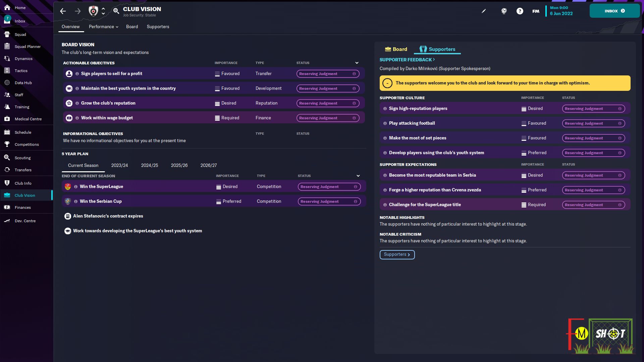Open the Dynamics sidebar icon
Image resolution: width=644 pixels, height=362 pixels.
[x=7, y=59]
